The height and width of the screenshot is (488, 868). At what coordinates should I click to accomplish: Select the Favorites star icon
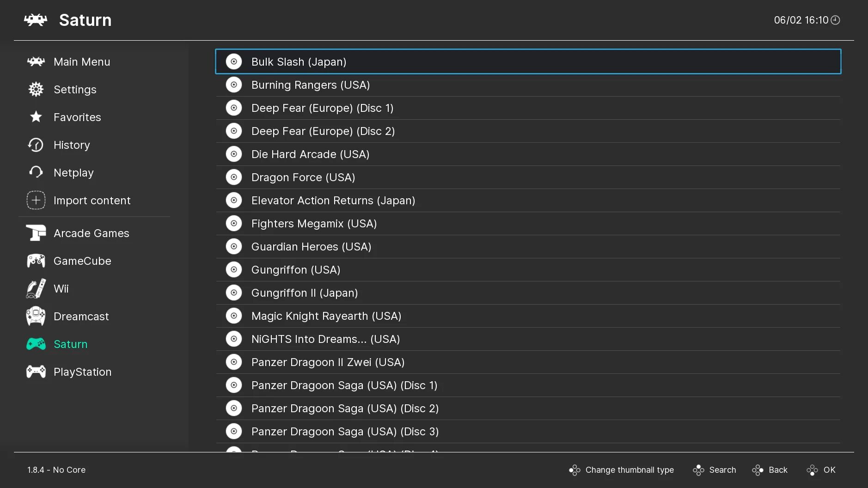36,117
